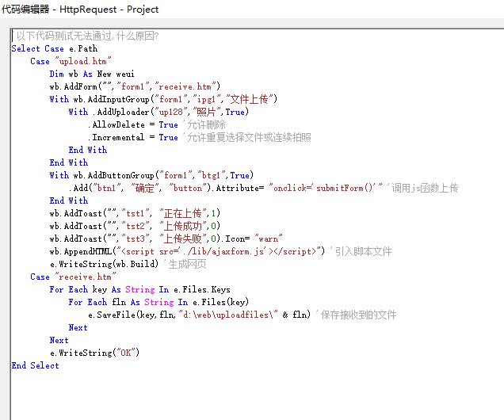The height and width of the screenshot is (420, 504).
Task: Click the With .AddUploader("up128") line
Action: [158, 112]
